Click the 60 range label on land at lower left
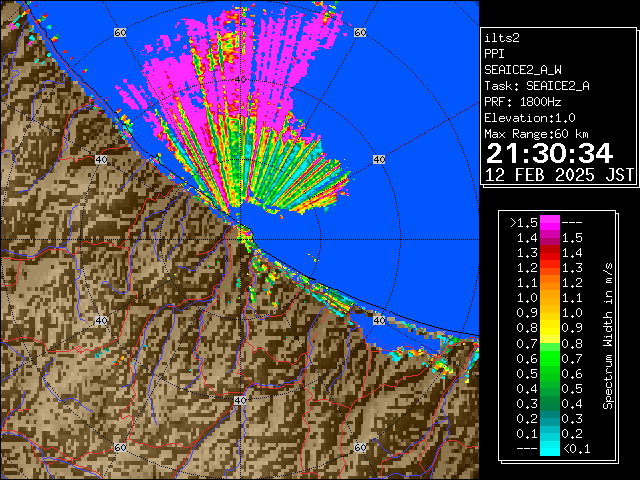This screenshot has width=640, height=480. [x=120, y=448]
